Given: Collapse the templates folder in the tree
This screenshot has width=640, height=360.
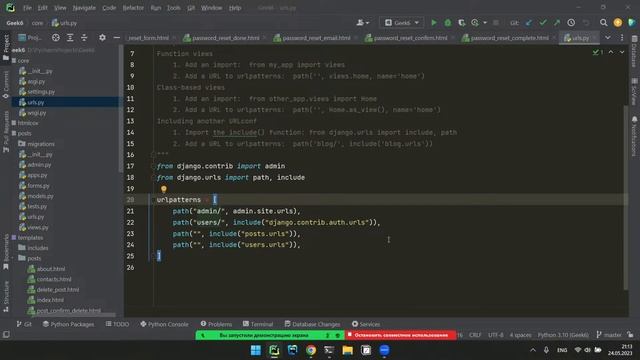Looking at the screenshot, I should [x=14, y=238].
